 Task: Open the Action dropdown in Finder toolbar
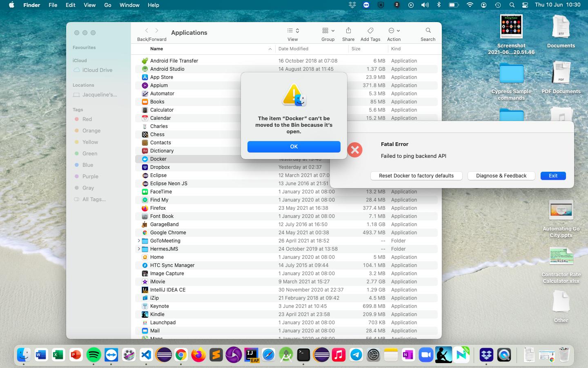pyautogui.click(x=394, y=31)
